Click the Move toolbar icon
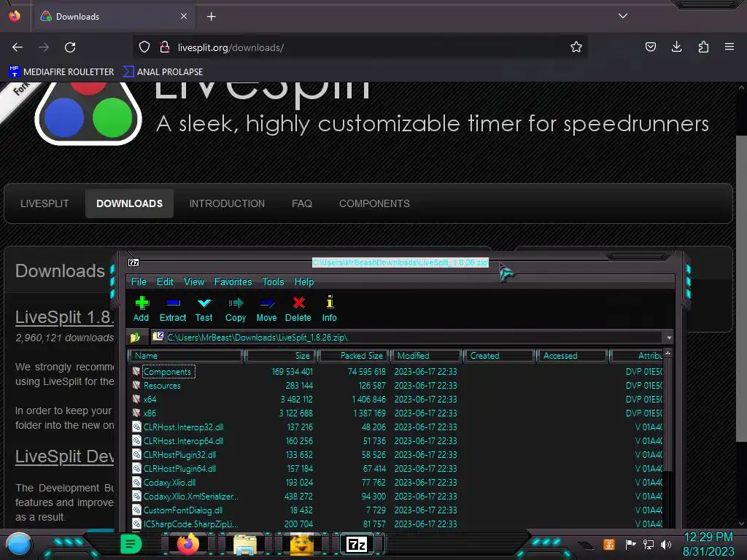 (x=266, y=309)
